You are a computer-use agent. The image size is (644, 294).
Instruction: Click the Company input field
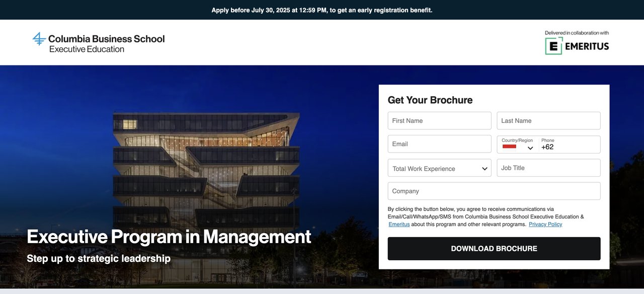tap(494, 191)
